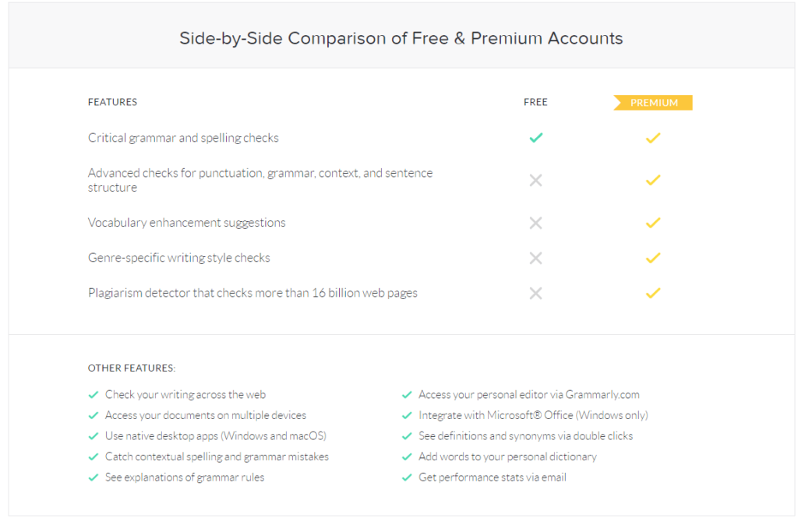The image size is (798, 532).
Task: Click the FEATURES column header
Action: coord(112,102)
